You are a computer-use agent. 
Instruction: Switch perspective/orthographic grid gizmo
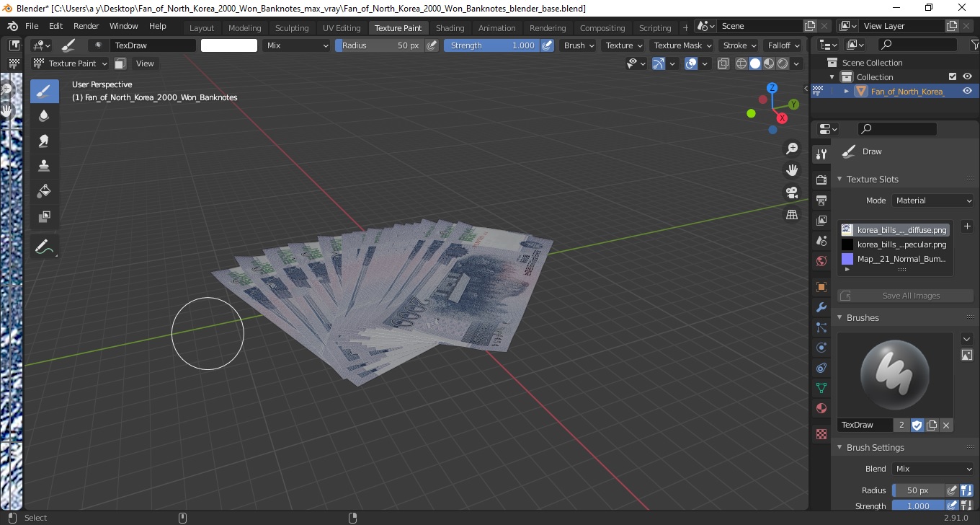(792, 214)
